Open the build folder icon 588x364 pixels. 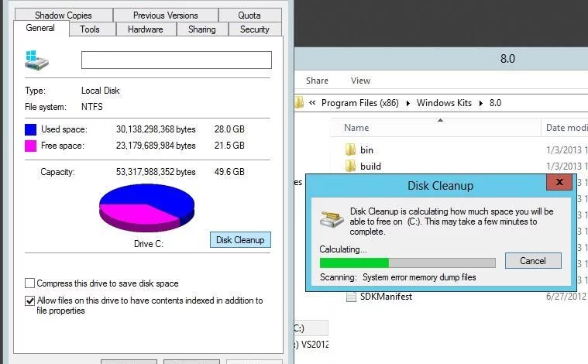coord(350,166)
